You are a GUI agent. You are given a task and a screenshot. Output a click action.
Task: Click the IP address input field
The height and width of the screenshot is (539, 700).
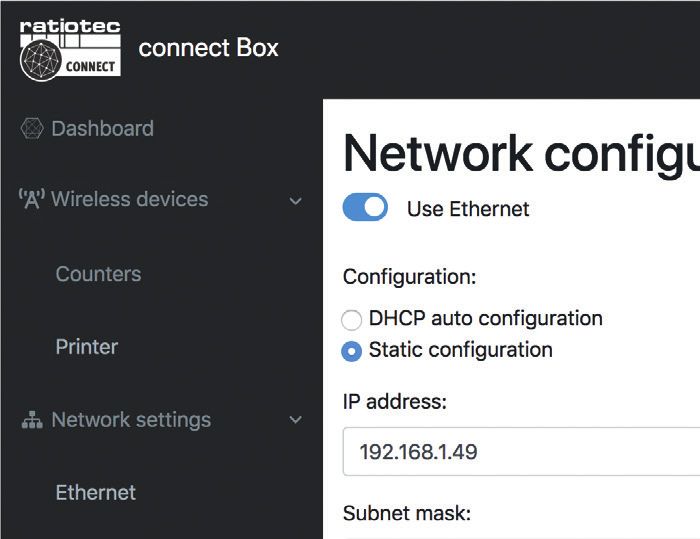coord(521,451)
